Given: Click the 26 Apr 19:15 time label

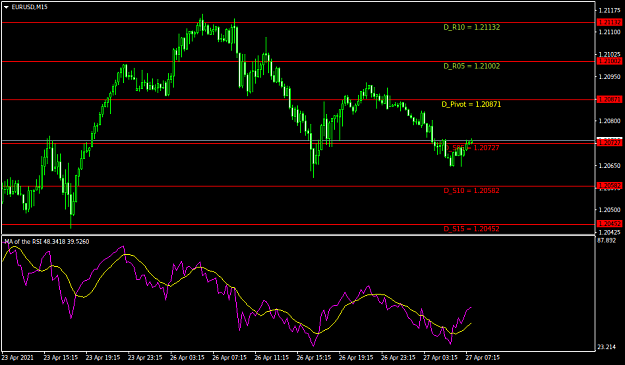Looking at the screenshot, I should (x=356, y=357).
